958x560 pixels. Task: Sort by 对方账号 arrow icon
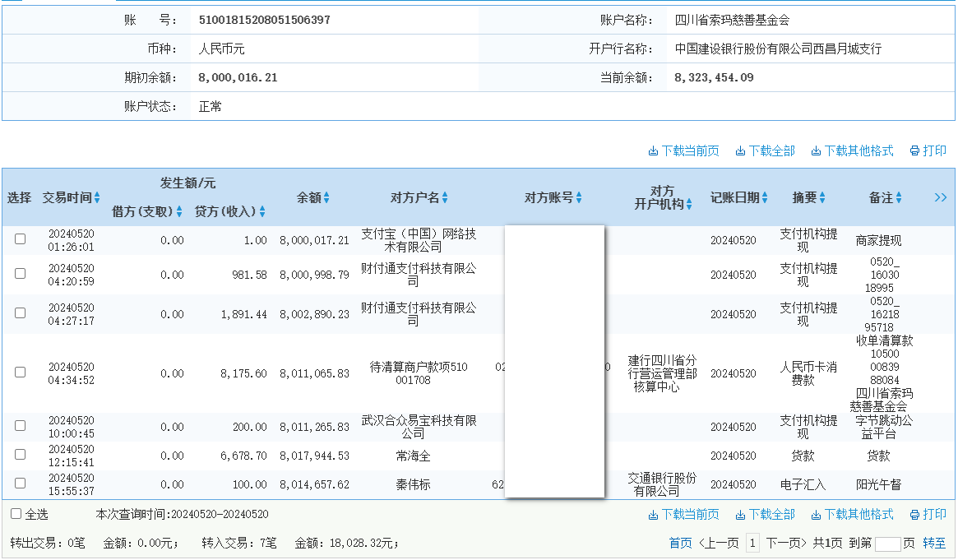point(579,198)
